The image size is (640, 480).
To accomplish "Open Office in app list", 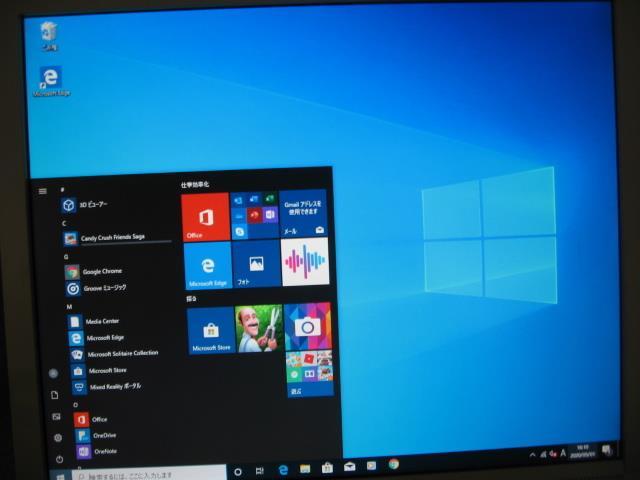I will pos(91,419).
